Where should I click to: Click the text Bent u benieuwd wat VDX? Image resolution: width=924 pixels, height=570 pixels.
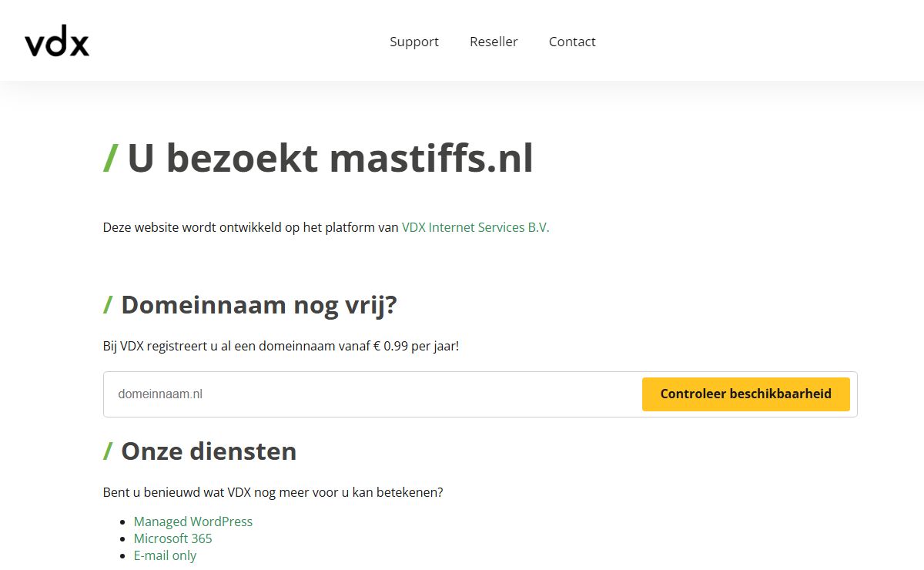coord(273,491)
